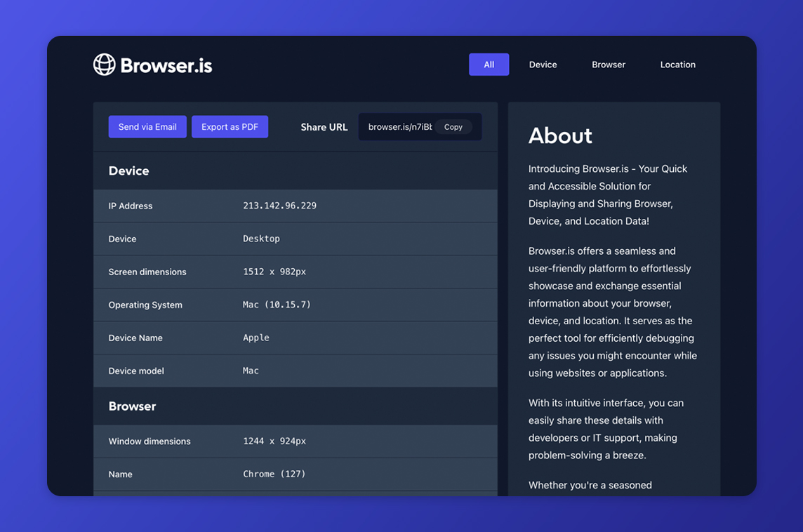Screen dimensions: 803x532
Task: Click Export as PDF button
Action: pyautogui.click(x=230, y=126)
